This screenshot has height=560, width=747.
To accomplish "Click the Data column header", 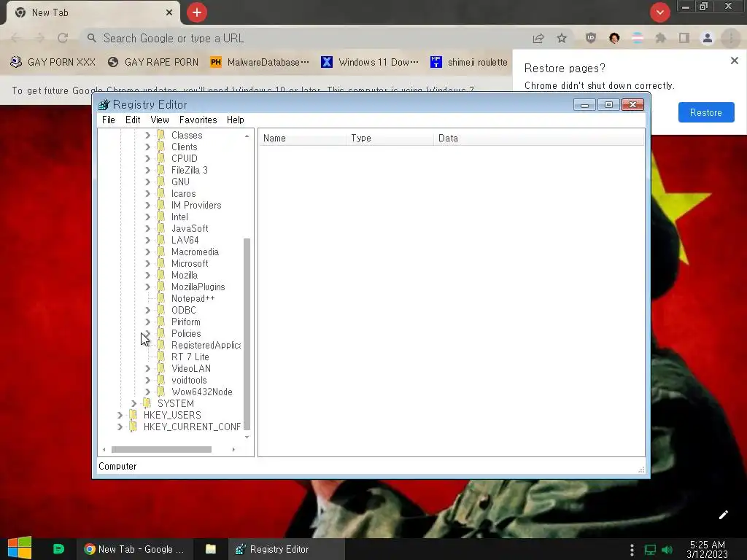I will pos(538,138).
